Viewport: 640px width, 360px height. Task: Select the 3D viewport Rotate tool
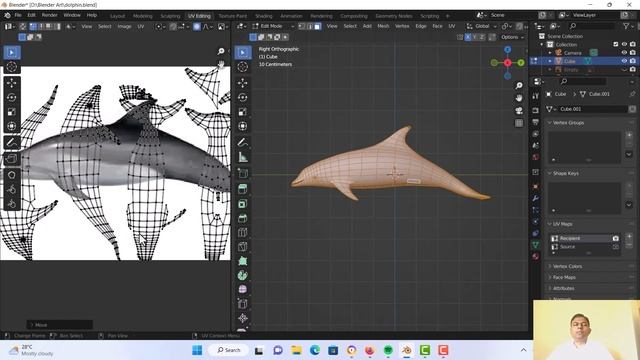[x=243, y=98]
